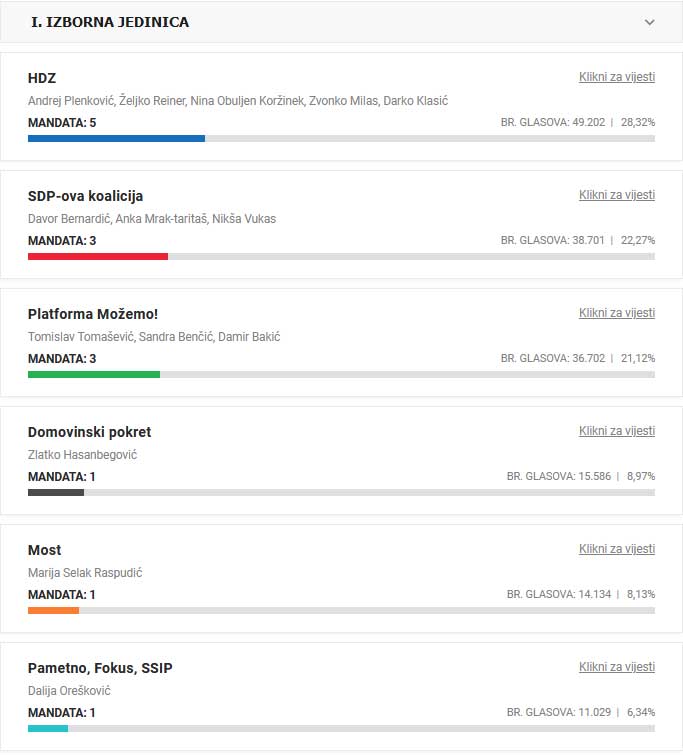Open Klikni za vijesti for Platforma Možemo!
Screen dimensions: 683x755
(616, 313)
